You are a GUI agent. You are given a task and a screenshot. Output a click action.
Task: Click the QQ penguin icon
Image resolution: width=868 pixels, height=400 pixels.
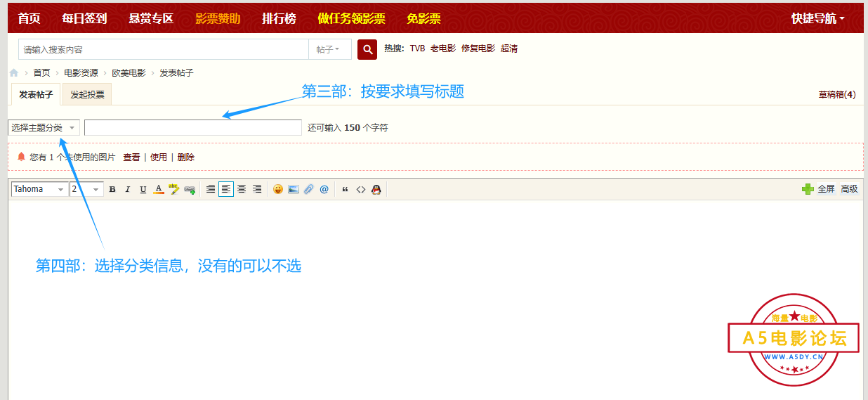[x=376, y=189]
